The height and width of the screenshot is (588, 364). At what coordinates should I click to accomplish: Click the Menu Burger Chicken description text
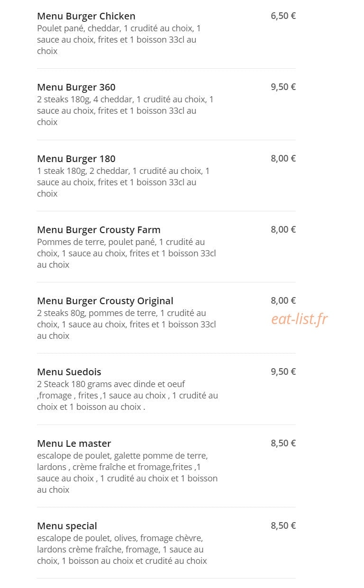pyautogui.click(x=119, y=40)
